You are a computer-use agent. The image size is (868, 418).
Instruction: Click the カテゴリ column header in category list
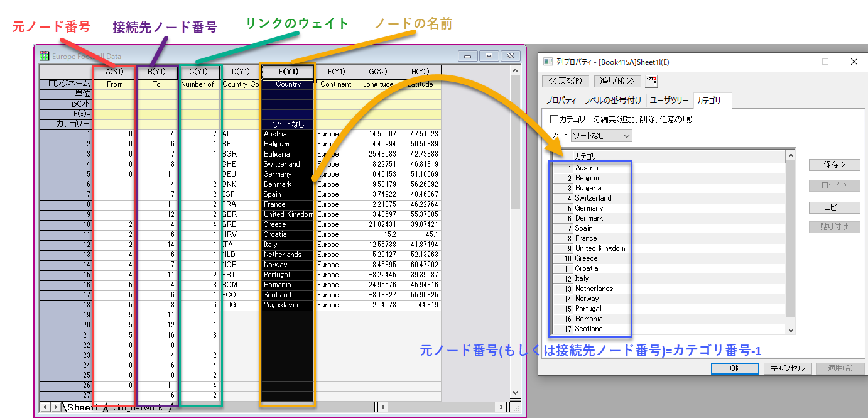pyautogui.click(x=679, y=156)
